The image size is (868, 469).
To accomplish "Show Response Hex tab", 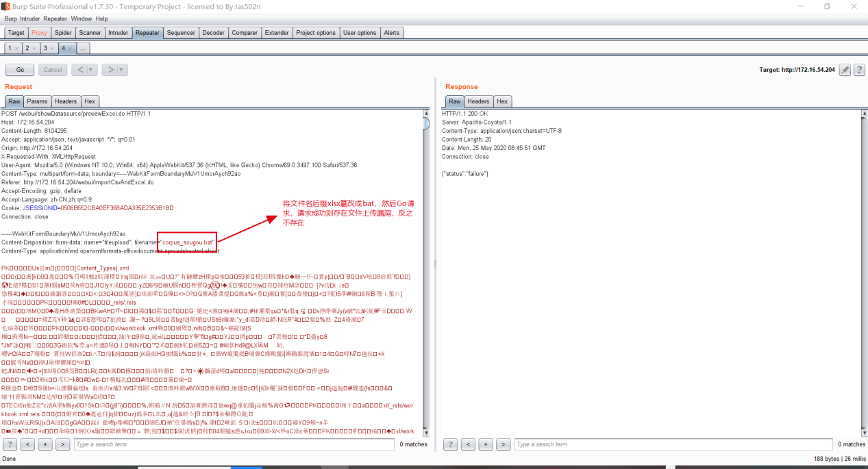I will (x=503, y=101).
